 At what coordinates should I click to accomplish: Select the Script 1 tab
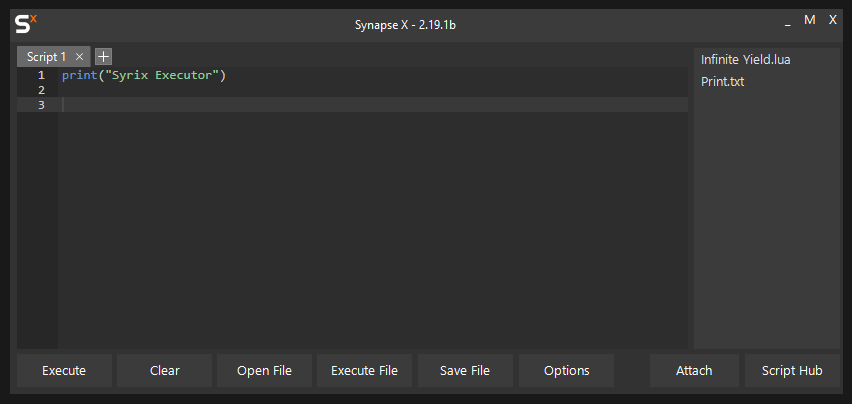click(x=47, y=57)
